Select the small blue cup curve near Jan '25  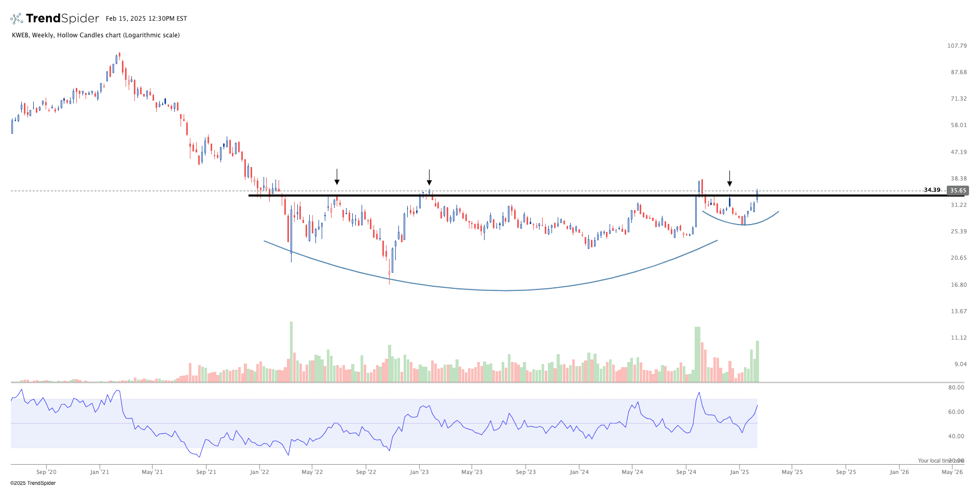coord(743,224)
